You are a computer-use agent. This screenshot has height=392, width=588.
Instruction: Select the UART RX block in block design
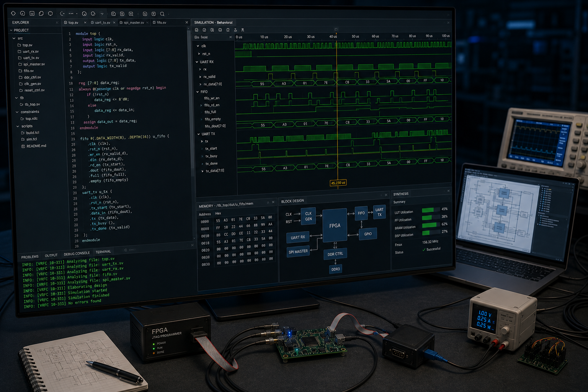click(298, 237)
